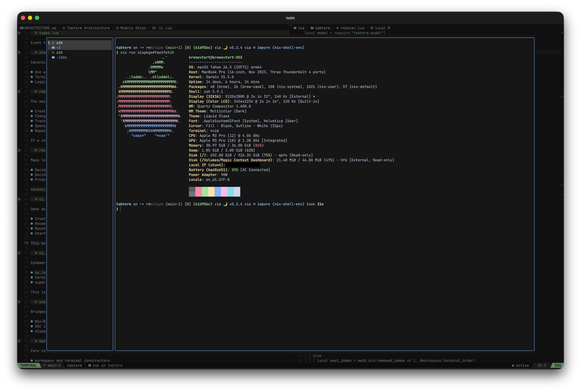Expand the folded section at line 42
The width and height of the screenshot is (581, 392).
[19, 92]
